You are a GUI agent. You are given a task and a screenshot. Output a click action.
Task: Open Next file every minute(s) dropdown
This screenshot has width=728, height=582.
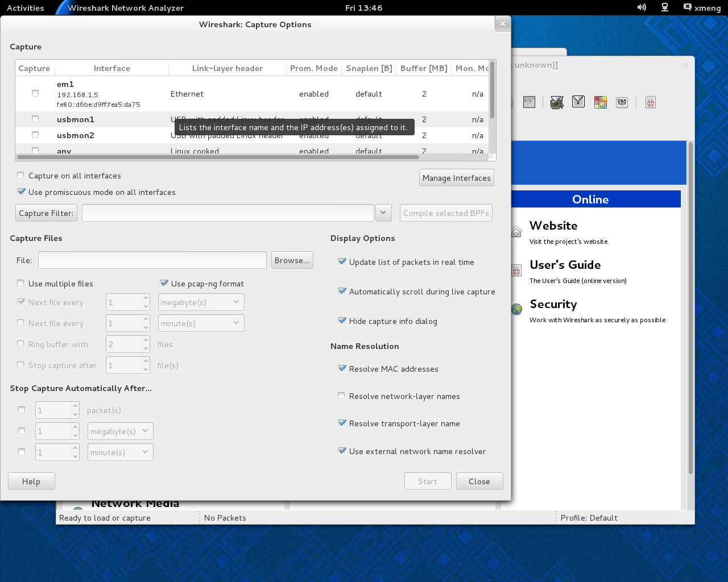(201, 323)
